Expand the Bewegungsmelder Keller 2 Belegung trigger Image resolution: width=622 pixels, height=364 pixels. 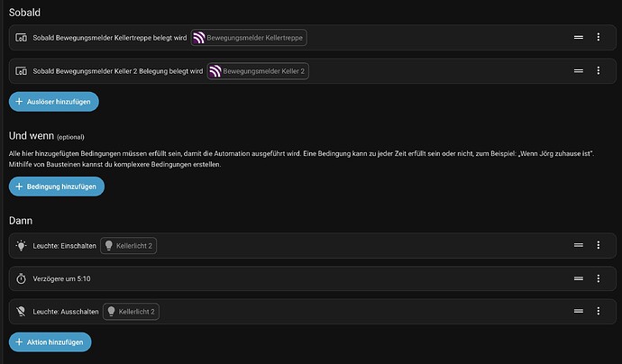pyautogui.click(x=312, y=71)
